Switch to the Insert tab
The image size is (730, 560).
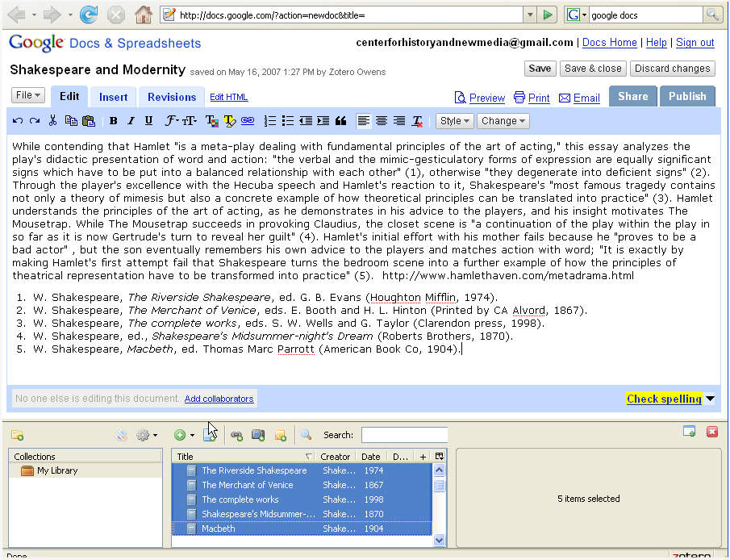(113, 97)
